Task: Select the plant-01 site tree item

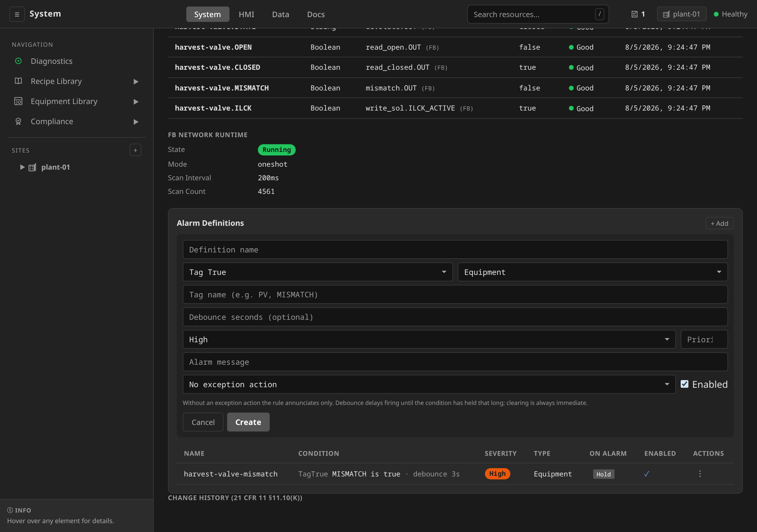Action: coord(55,167)
